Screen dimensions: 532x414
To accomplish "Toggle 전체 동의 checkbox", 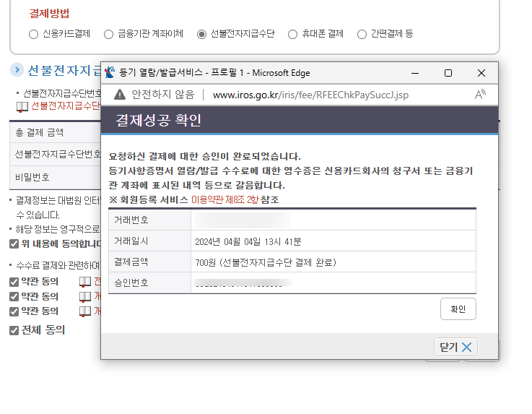I will point(14,330).
